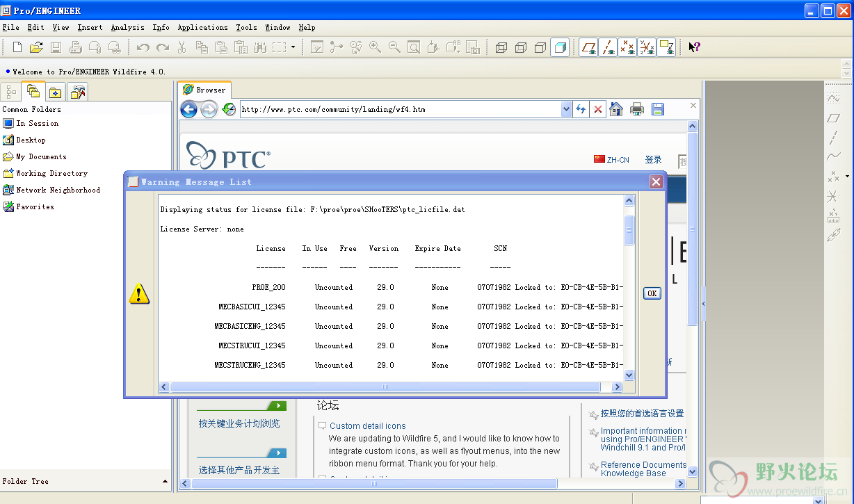
Task: Close the browser pane with X
Action: tap(693, 105)
